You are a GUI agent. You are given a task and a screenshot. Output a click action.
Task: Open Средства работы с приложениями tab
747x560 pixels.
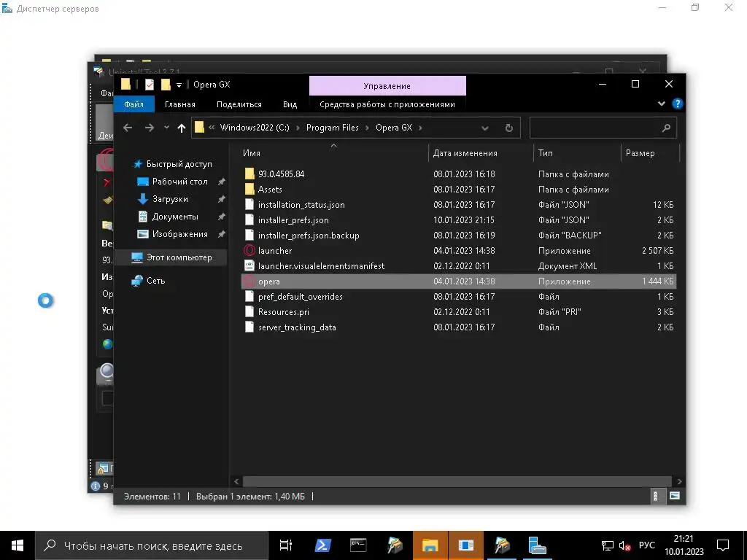pyautogui.click(x=387, y=104)
